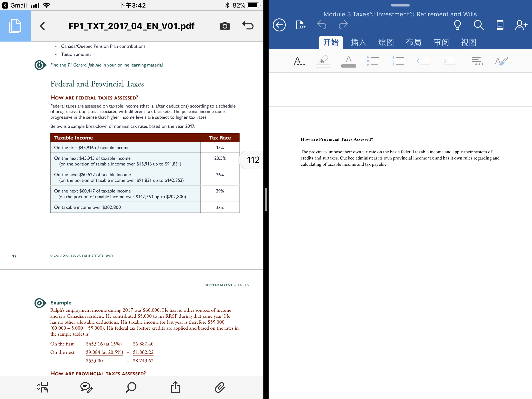Image resolution: width=532 pixels, height=399 pixels.
Task: Tap the camera snapshot icon in PDF header
Action: pyautogui.click(x=225, y=26)
